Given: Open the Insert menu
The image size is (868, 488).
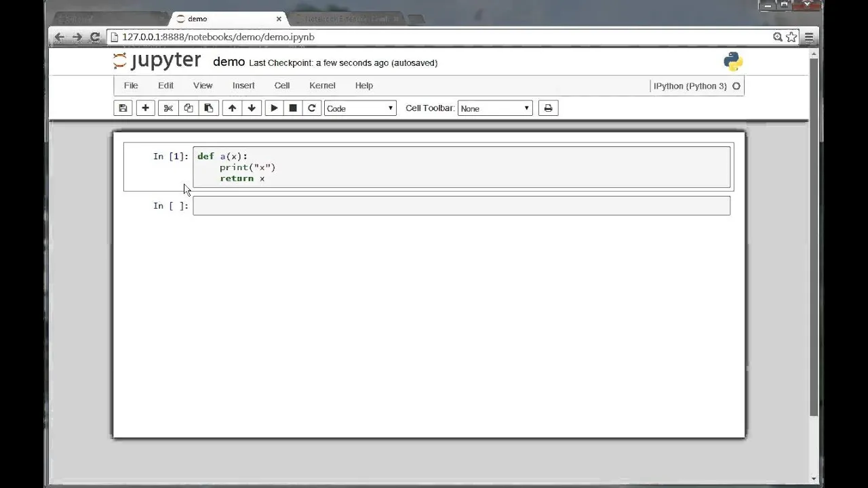Looking at the screenshot, I should click(243, 85).
